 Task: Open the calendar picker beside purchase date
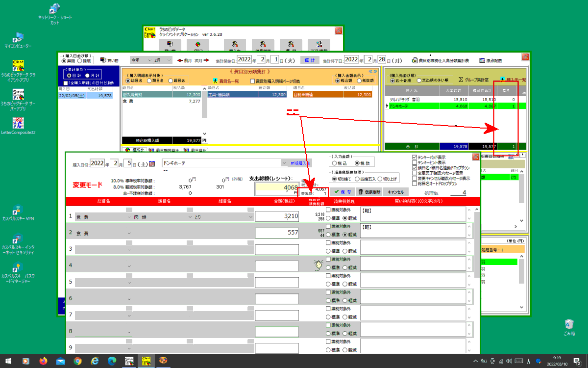(x=152, y=163)
